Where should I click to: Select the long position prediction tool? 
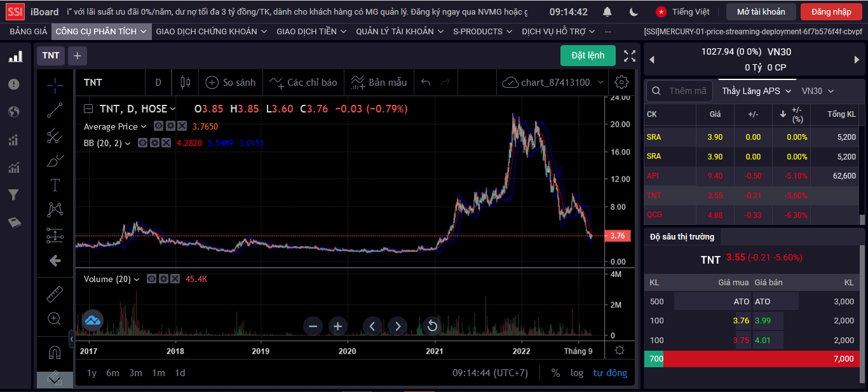pos(55,235)
